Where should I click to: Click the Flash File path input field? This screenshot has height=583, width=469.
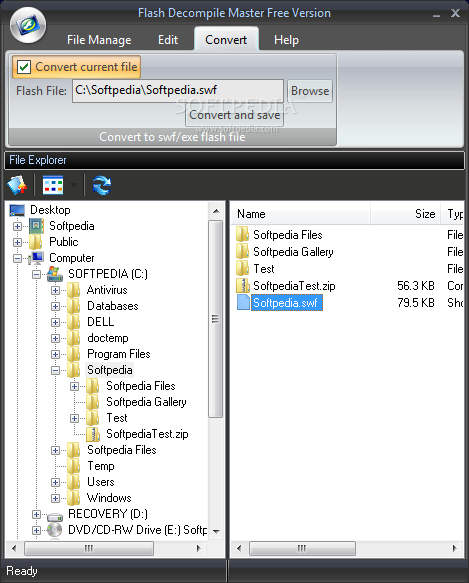coord(178,91)
